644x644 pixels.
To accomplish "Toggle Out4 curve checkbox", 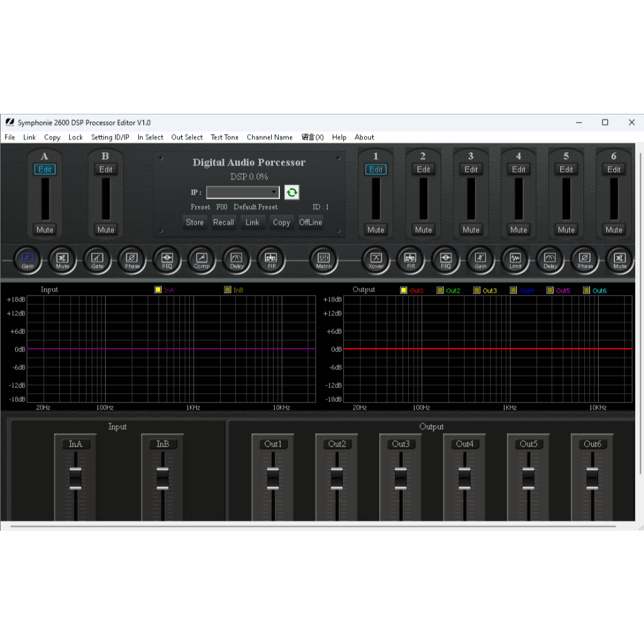I will click(513, 291).
